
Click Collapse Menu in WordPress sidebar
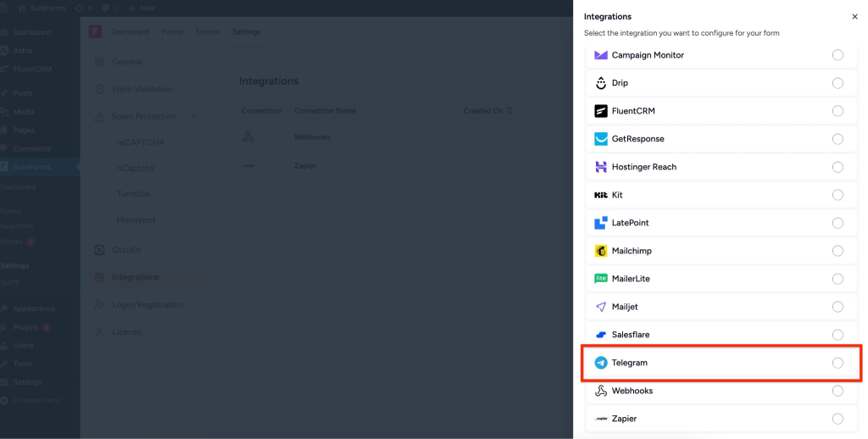coord(37,400)
